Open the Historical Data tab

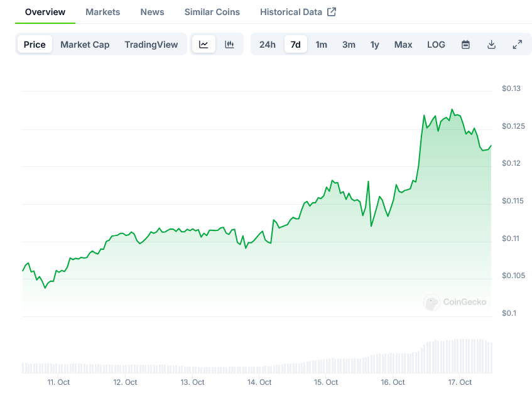tap(291, 12)
